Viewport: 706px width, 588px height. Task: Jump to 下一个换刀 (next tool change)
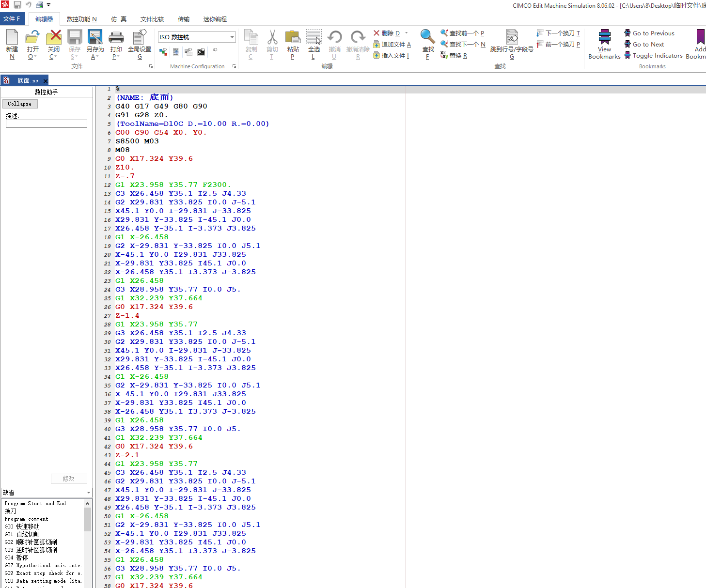[559, 33]
